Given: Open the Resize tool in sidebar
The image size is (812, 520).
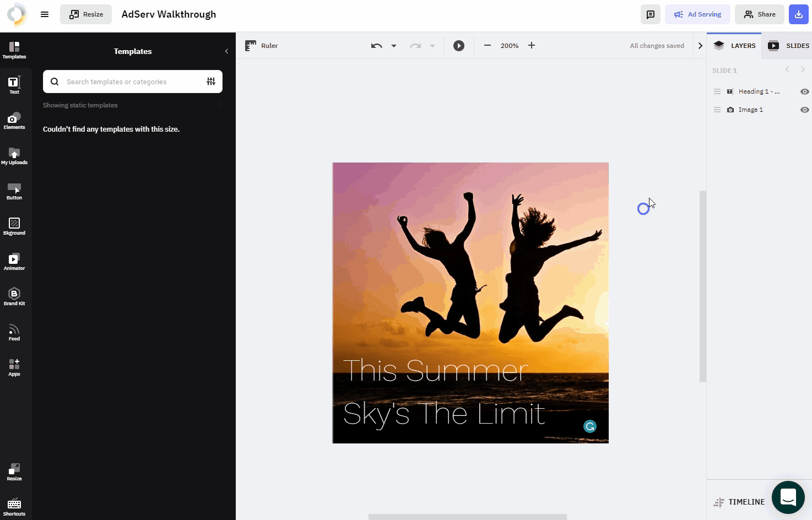Looking at the screenshot, I should pyautogui.click(x=14, y=472).
